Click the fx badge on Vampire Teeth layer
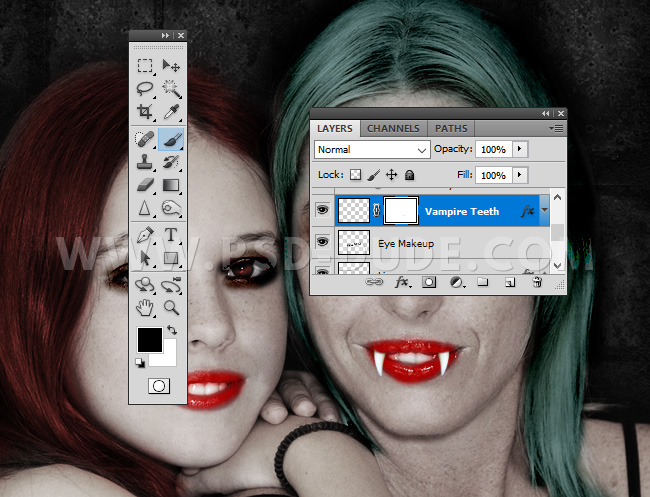The image size is (650, 497). click(528, 211)
